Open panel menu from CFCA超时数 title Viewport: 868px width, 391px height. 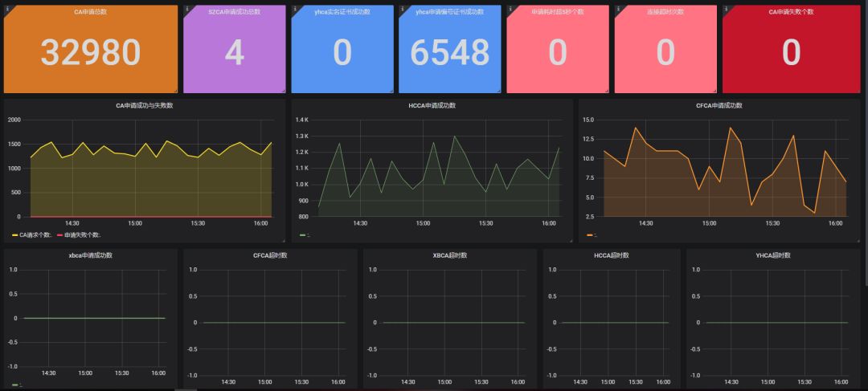[x=270, y=255]
